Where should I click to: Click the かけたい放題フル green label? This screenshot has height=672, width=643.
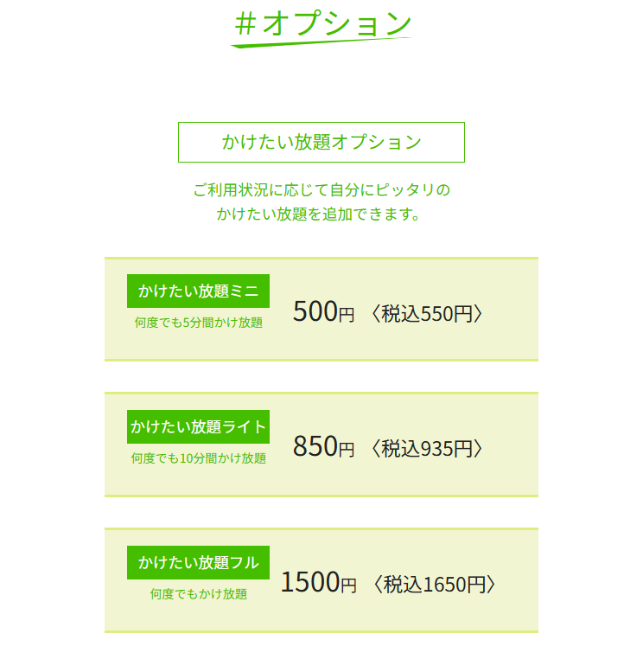[198, 563]
